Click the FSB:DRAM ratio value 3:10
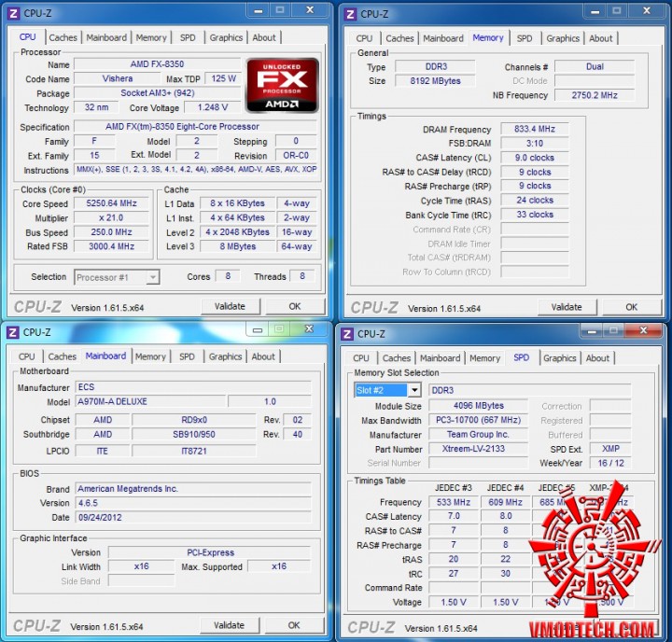The width and height of the screenshot is (672, 642). (x=535, y=143)
